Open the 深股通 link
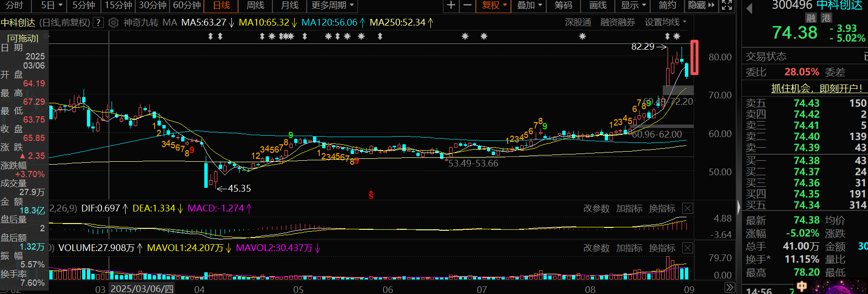 pos(578,22)
